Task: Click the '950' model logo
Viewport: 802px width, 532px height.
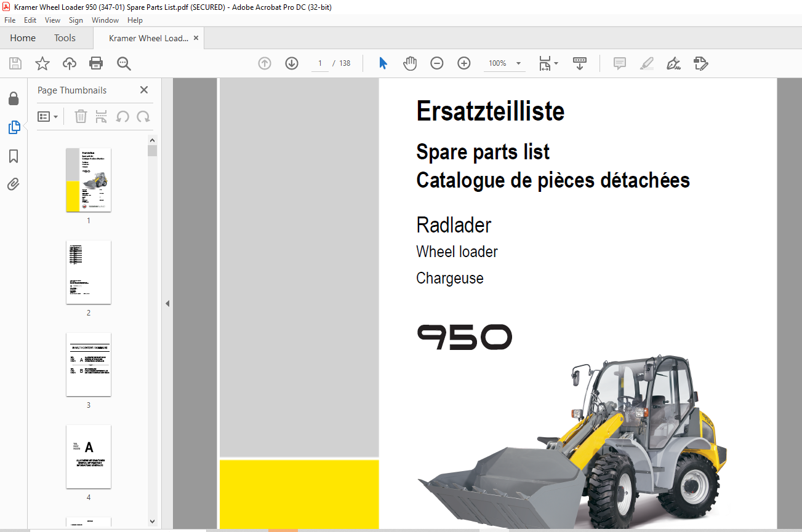Action: [x=465, y=337]
